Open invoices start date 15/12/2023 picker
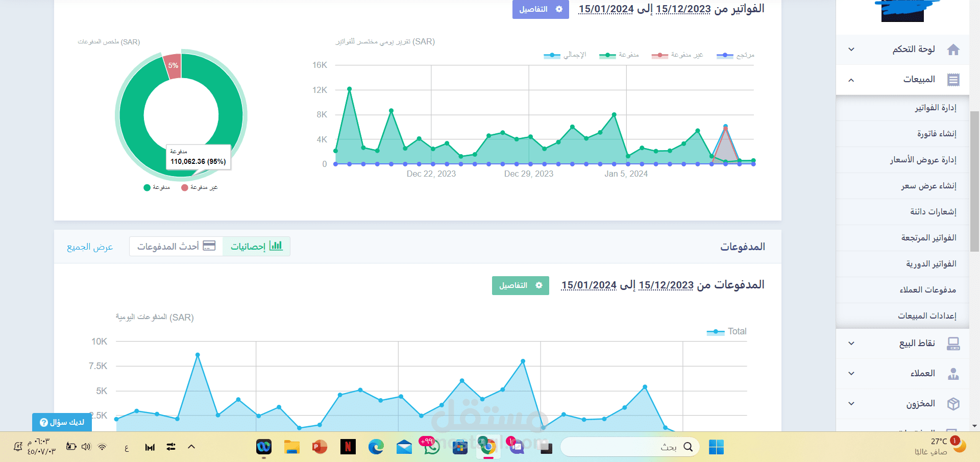980x462 pixels. click(x=683, y=9)
